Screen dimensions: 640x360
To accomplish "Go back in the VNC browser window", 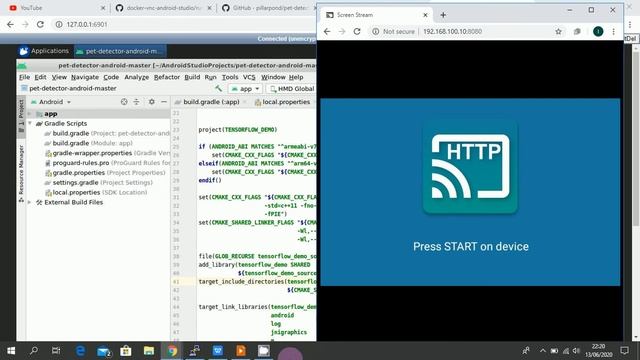I will pyautogui.click(x=10, y=24).
